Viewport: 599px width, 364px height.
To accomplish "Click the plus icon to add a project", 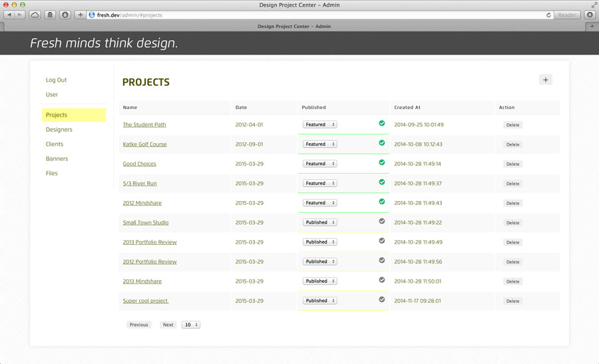I will pos(546,80).
